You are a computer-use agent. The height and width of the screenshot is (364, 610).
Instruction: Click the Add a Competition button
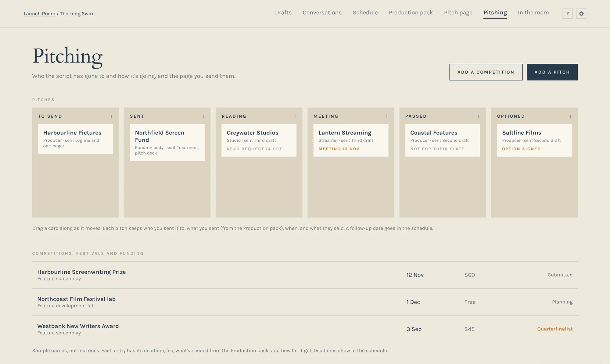click(x=486, y=72)
